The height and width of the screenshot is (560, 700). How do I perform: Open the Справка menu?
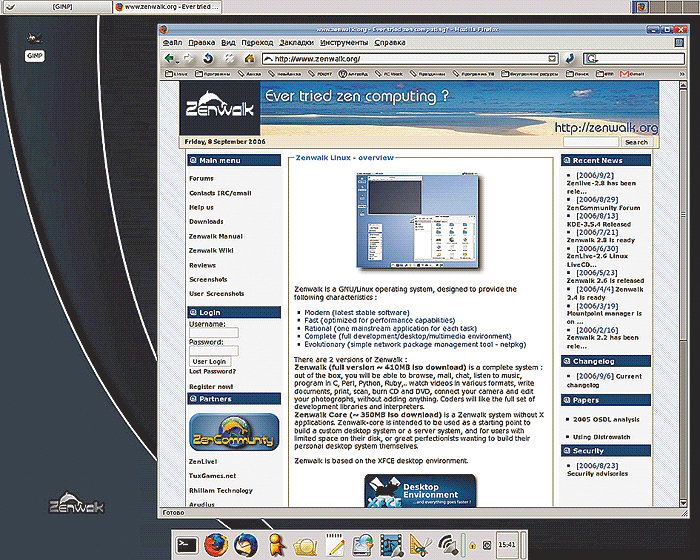pyautogui.click(x=389, y=42)
